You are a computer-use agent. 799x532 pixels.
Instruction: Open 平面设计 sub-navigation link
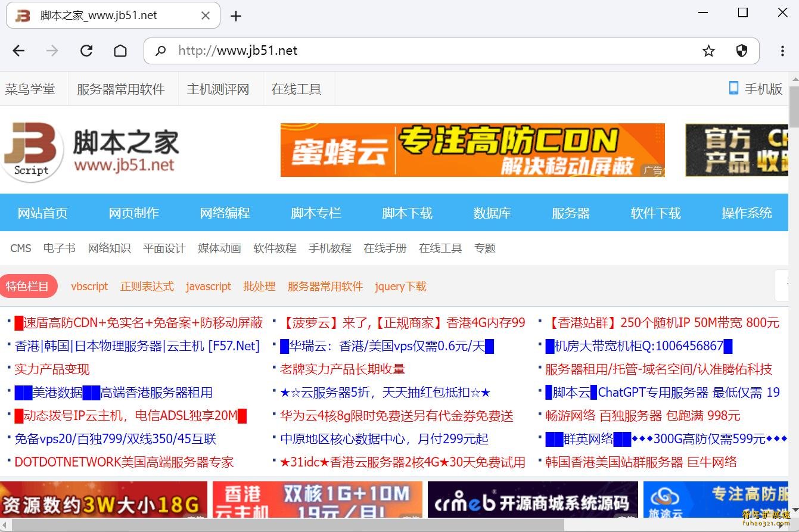pos(164,248)
